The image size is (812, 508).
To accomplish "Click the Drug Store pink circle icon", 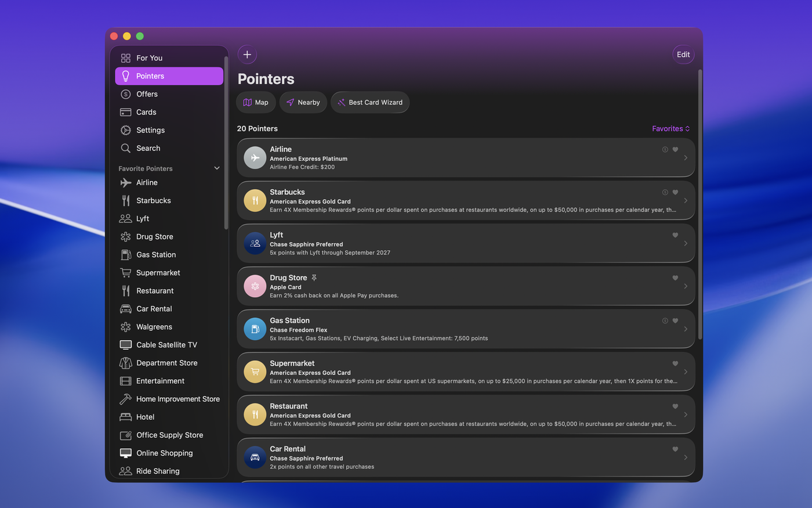I will coord(255,286).
